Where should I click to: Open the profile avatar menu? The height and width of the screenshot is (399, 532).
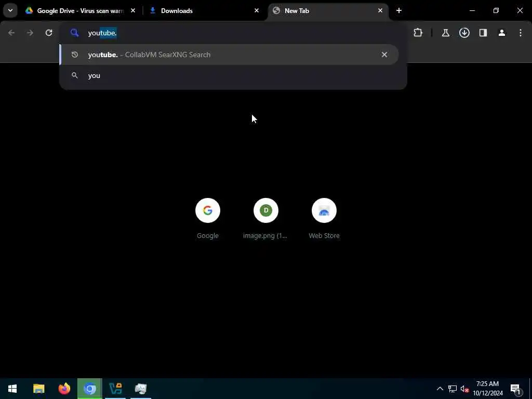pos(502,33)
